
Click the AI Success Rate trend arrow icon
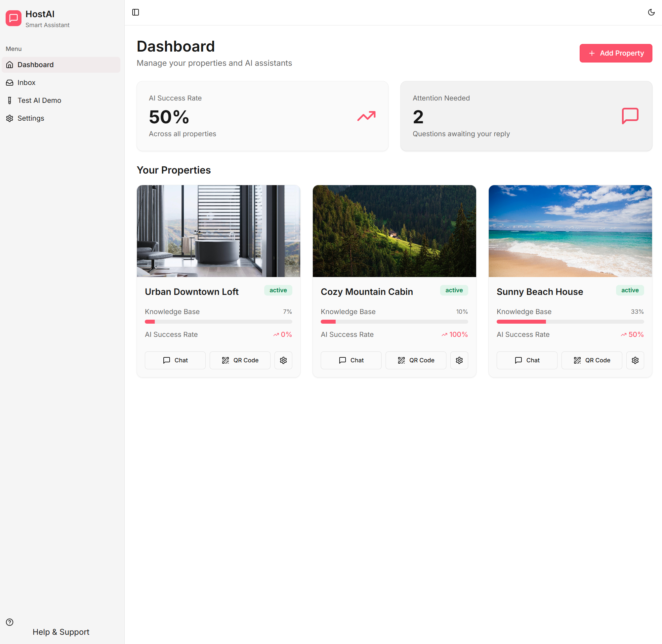point(366,116)
